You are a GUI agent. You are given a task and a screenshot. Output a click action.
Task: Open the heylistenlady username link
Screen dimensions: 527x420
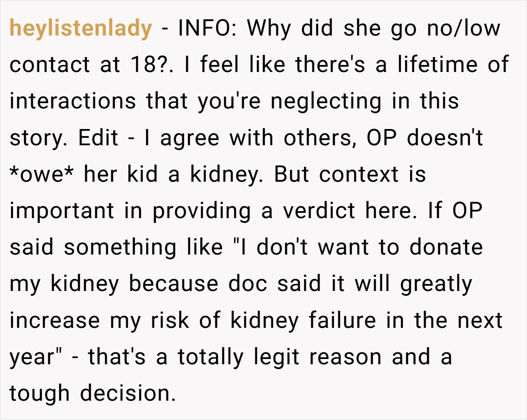(x=80, y=29)
